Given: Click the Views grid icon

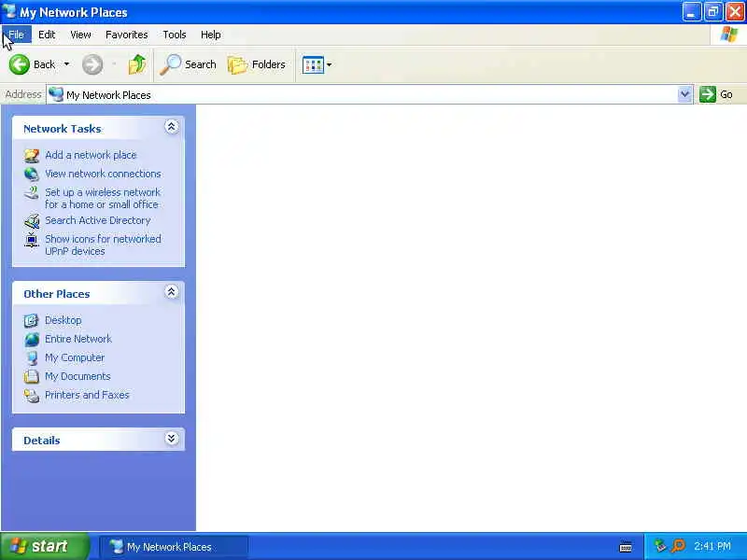Looking at the screenshot, I should 313,64.
